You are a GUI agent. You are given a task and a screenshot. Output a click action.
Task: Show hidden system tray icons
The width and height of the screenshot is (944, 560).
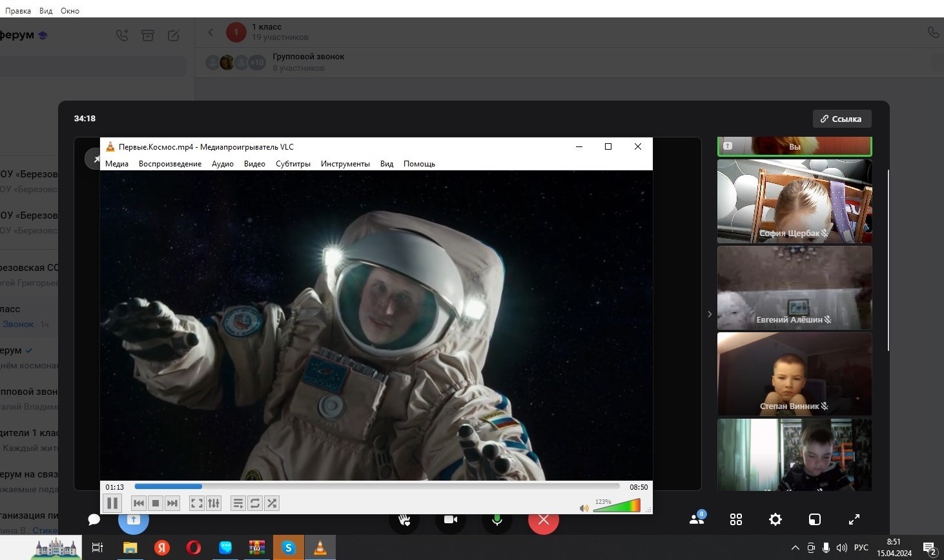(x=795, y=548)
